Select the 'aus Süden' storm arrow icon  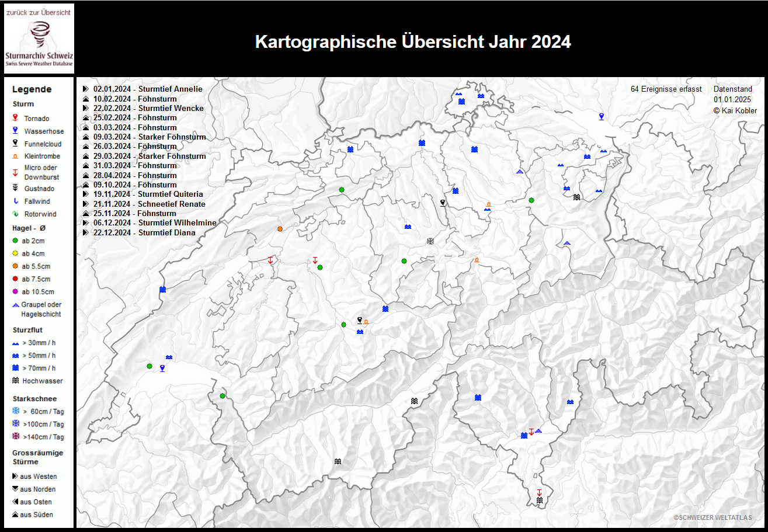(x=15, y=515)
